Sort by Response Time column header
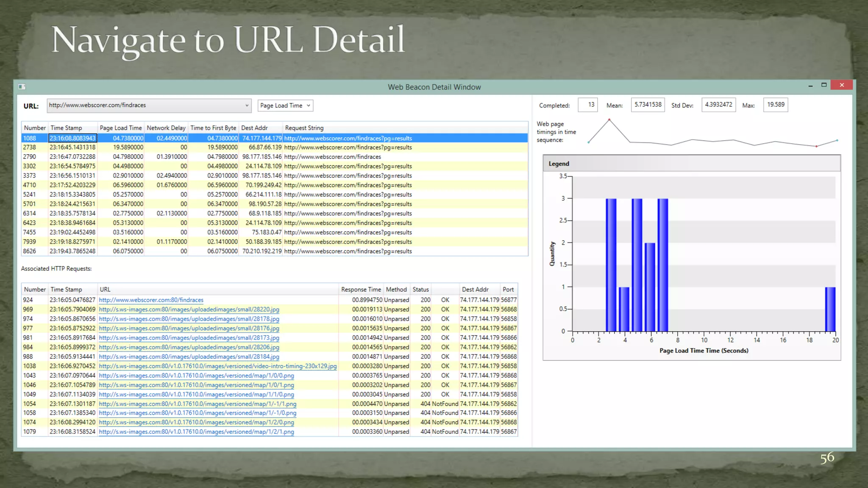Screen dimensions: 868x488 (361, 290)
